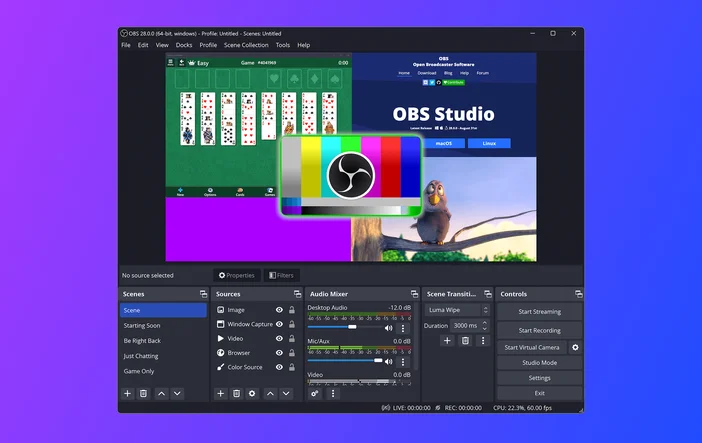This screenshot has width=702, height=443.
Task: Mute Mic/Aux speaker icon
Action: (389, 361)
